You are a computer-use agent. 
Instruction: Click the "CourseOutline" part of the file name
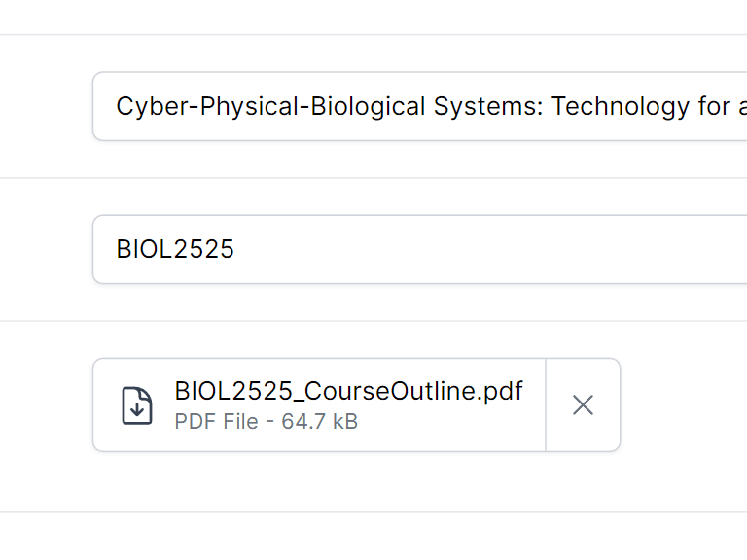390,391
